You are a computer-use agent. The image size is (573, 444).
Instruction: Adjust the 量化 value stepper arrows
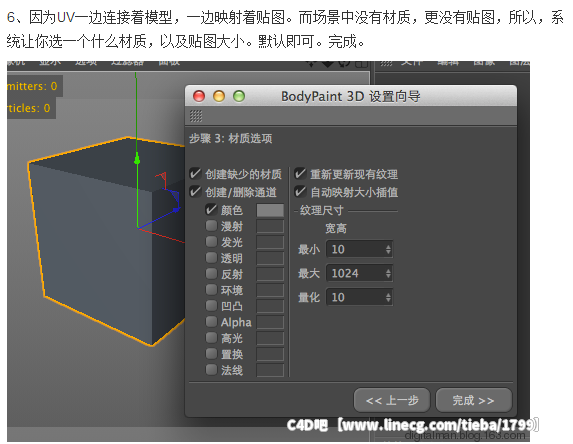coord(388,297)
